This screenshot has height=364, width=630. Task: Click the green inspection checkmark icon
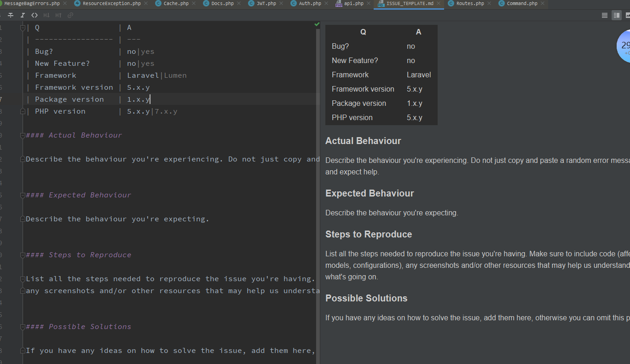pyautogui.click(x=317, y=24)
